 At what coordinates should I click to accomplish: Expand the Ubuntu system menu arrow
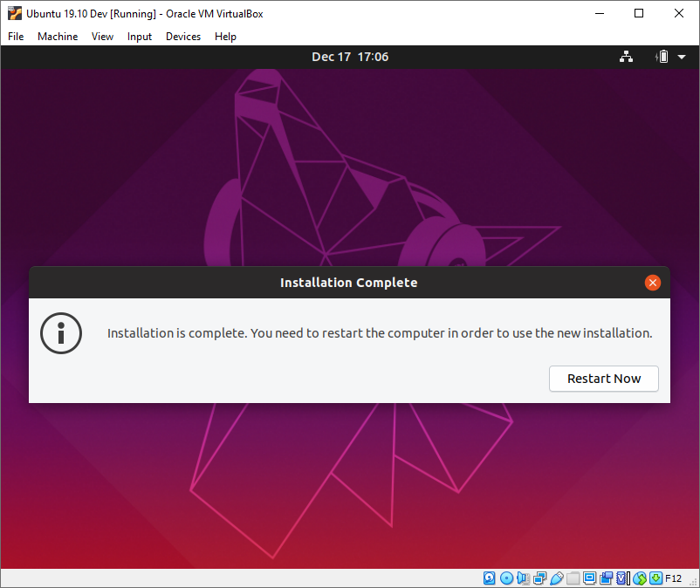(682, 57)
